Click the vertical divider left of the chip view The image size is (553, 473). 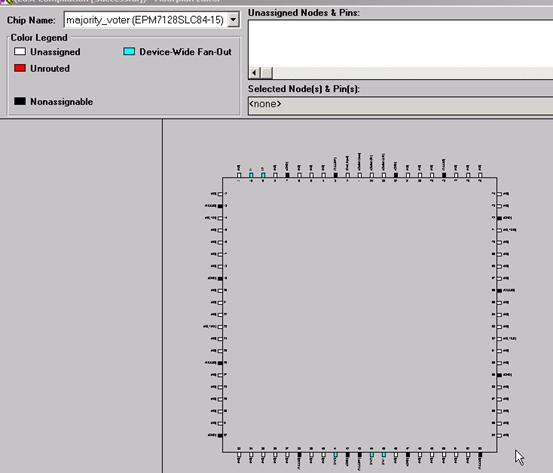pyautogui.click(x=162, y=296)
